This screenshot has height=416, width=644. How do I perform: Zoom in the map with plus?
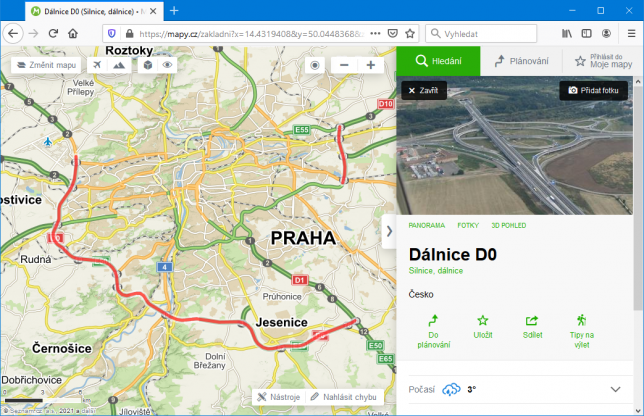(x=371, y=65)
